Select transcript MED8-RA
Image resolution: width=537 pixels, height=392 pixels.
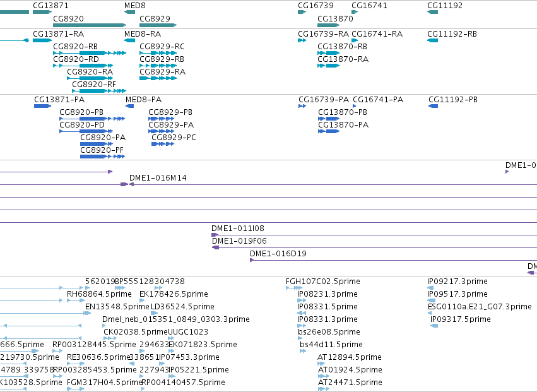click(143, 33)
